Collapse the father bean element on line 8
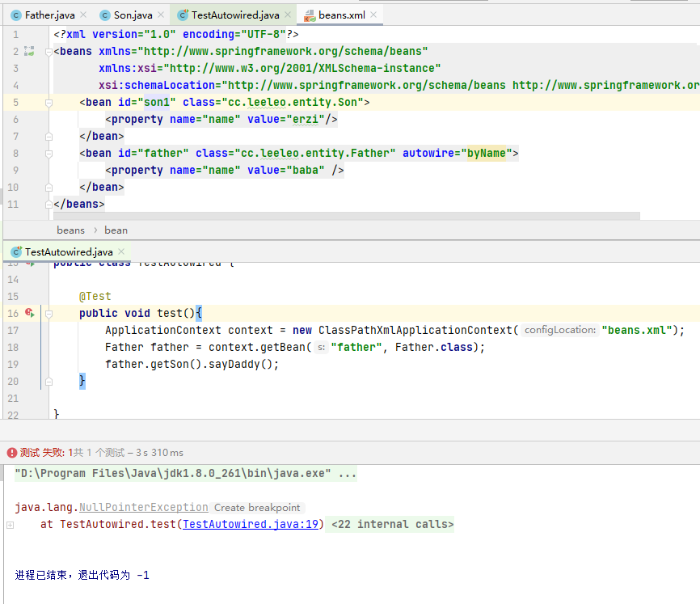 click(x=49, y=153)
